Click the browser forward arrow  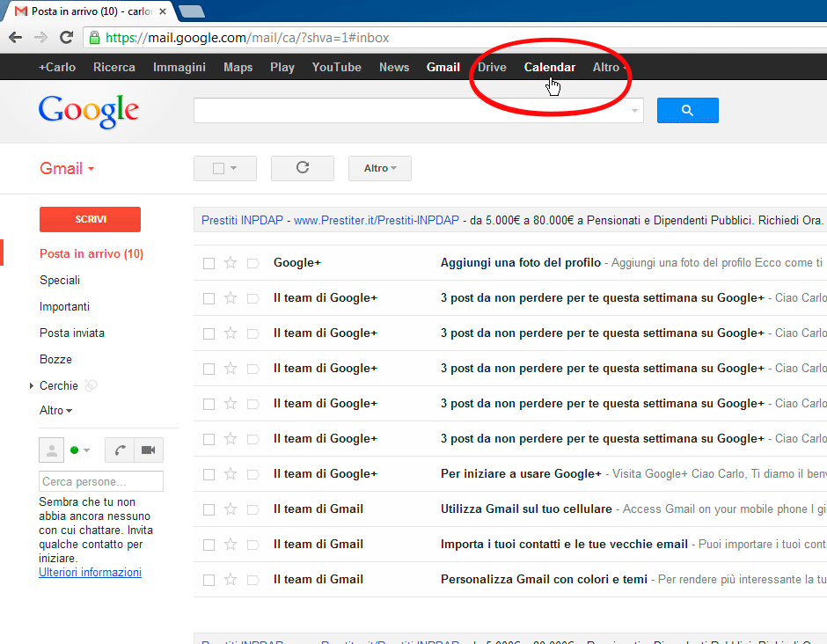tap(40, 38)
